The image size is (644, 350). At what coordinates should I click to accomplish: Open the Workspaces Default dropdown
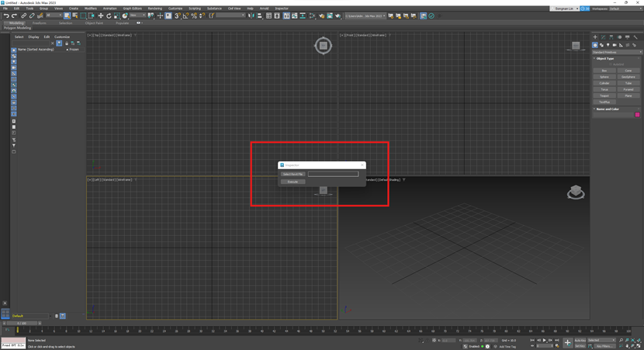pos(625,9)
